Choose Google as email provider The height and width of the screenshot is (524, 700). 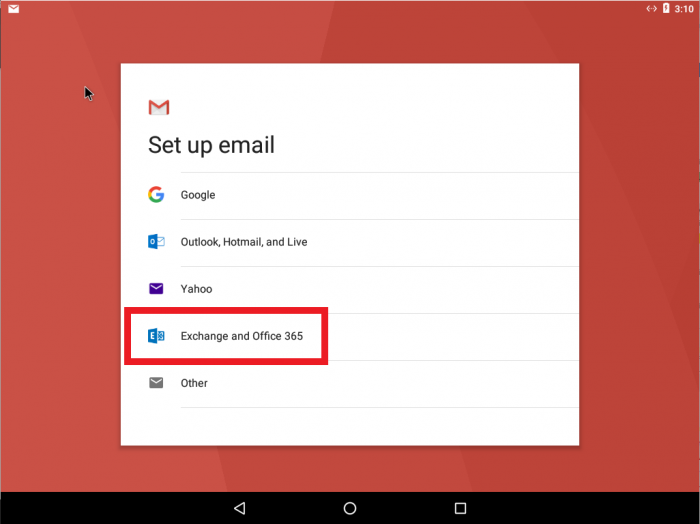350,195
